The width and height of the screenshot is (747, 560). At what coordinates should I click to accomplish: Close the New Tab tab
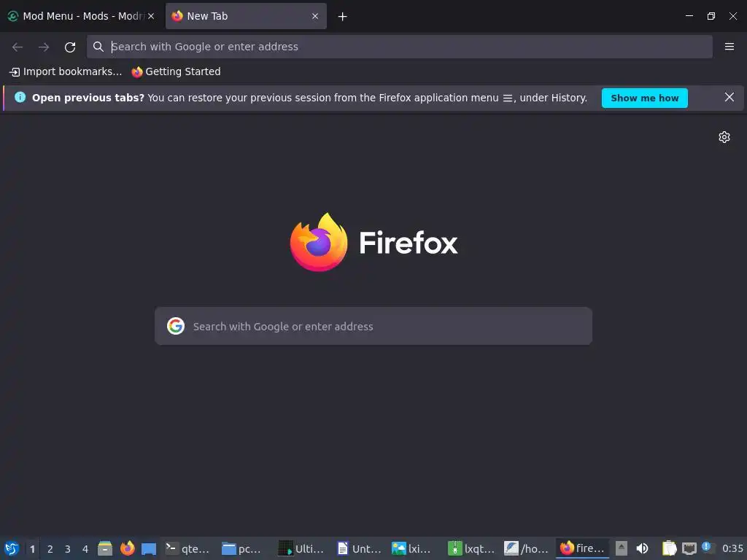tap(315, 16)
